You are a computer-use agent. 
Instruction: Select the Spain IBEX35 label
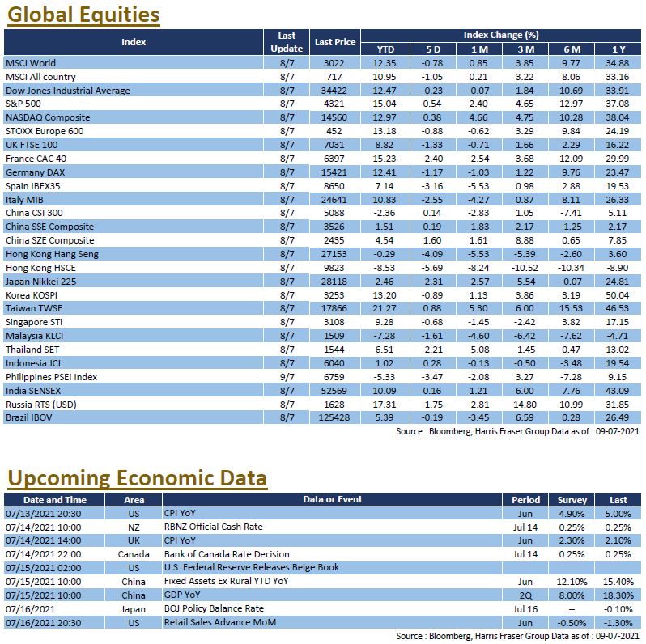click(33, 186)
